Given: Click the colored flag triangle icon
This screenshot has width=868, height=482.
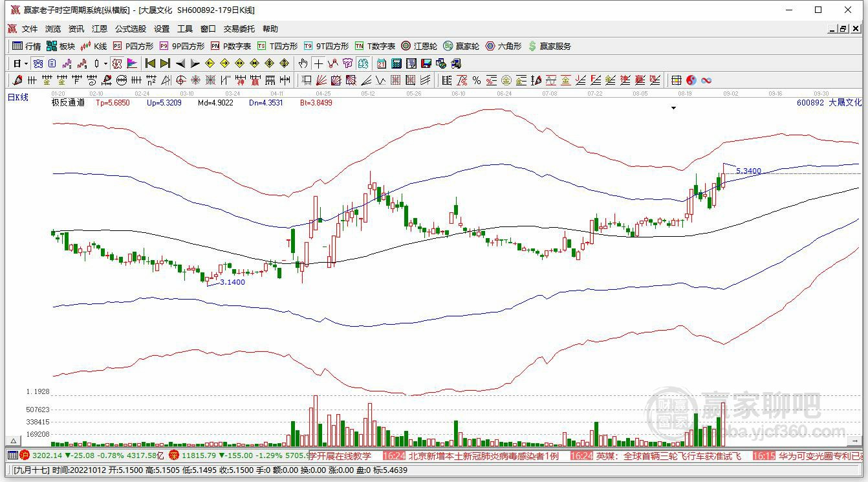Looking at the screenshot, I should pyautogui.click(x=132, y=63).
